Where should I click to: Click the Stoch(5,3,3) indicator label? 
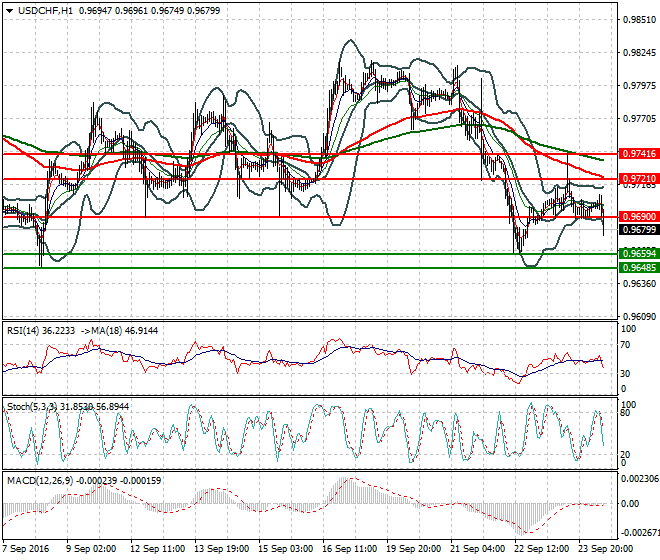coord(32,406)
